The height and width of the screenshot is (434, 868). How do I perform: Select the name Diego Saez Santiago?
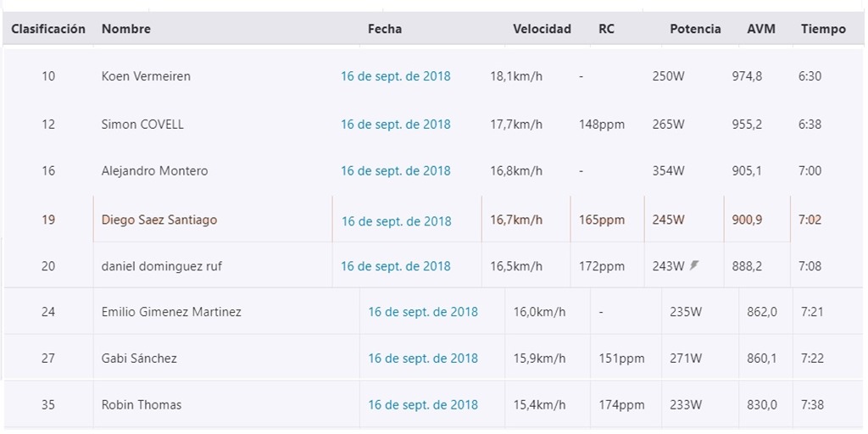coord(159,220)
